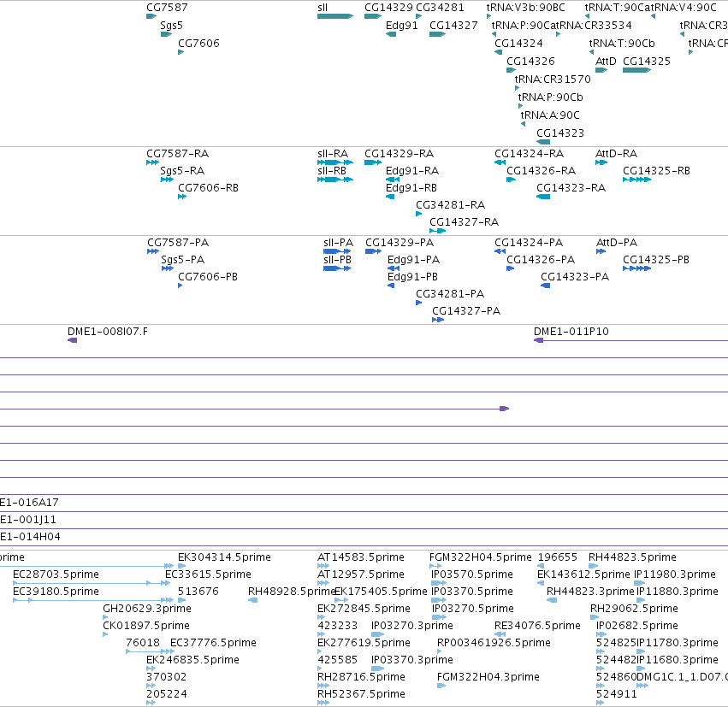This screenshot has height=707, width=728.
Task: Click the CG14325 gene arrow glyph
Action: (636, 70)
